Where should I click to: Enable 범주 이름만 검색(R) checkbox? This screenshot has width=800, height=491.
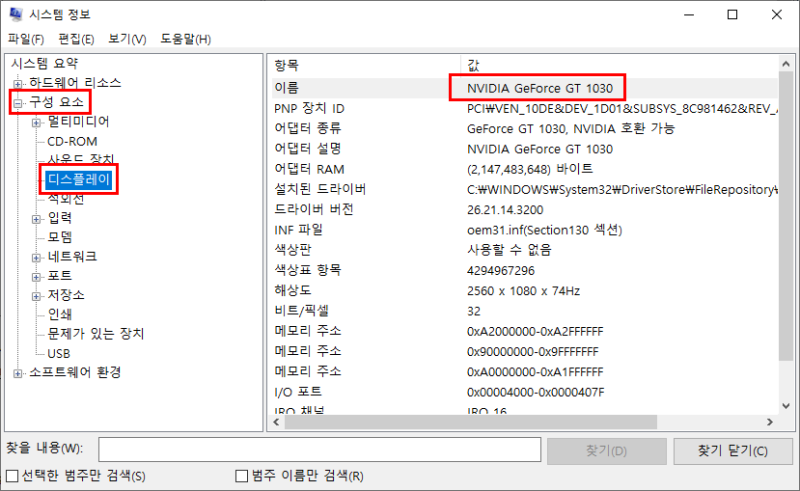(242, 476)
